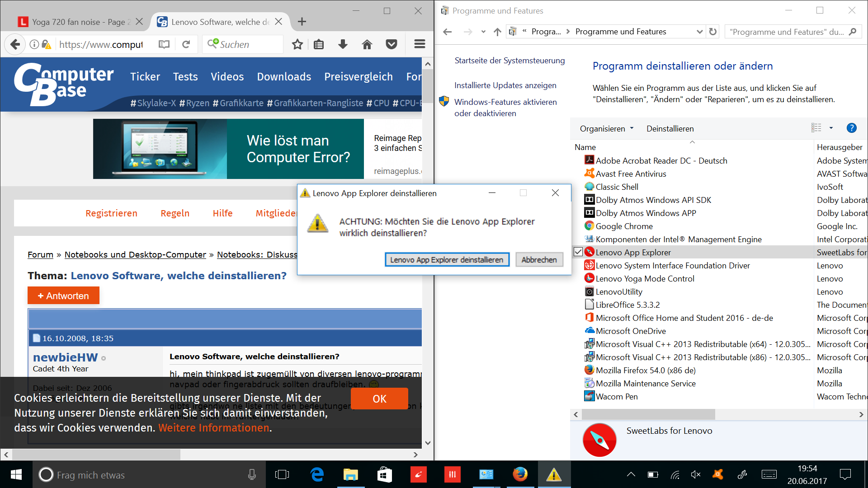Viewport: 868px width, 488px height.
Task: Expand the Organisieren dropdown
Action: pos(607,129)
